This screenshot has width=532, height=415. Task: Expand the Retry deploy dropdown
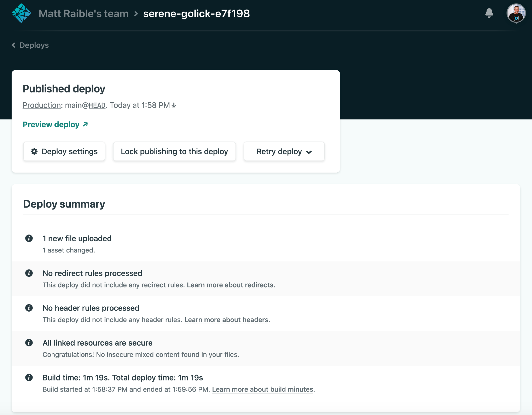(284, 152)
